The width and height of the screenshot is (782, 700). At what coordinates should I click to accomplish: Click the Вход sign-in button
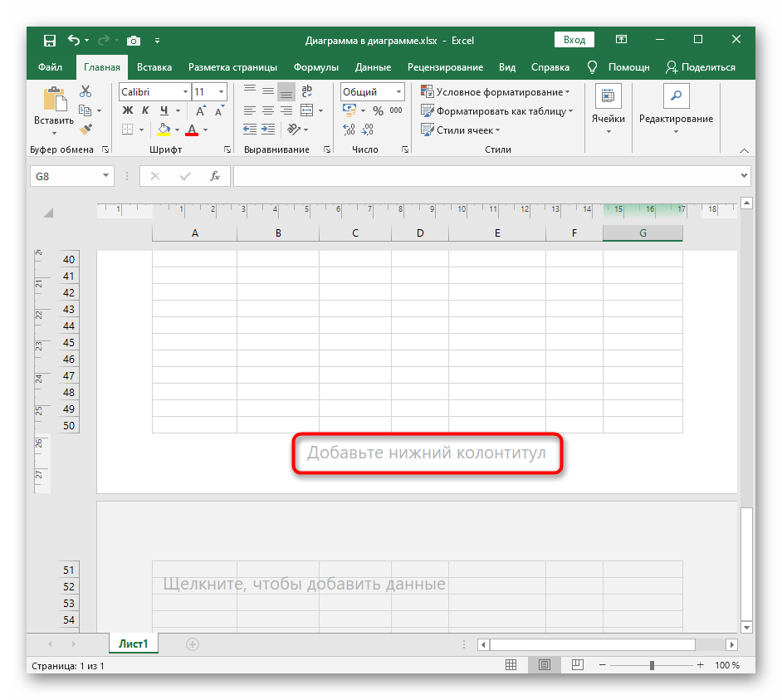click(574, 40)
